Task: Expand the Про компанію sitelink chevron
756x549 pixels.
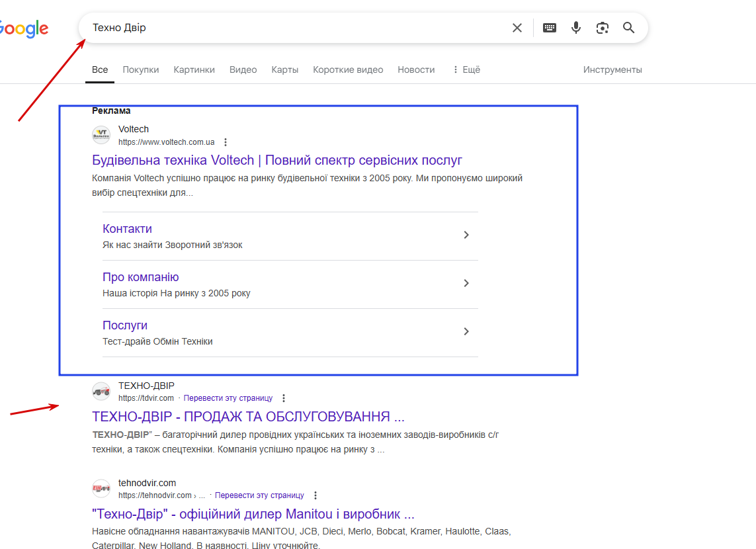Action: point(466,283)
